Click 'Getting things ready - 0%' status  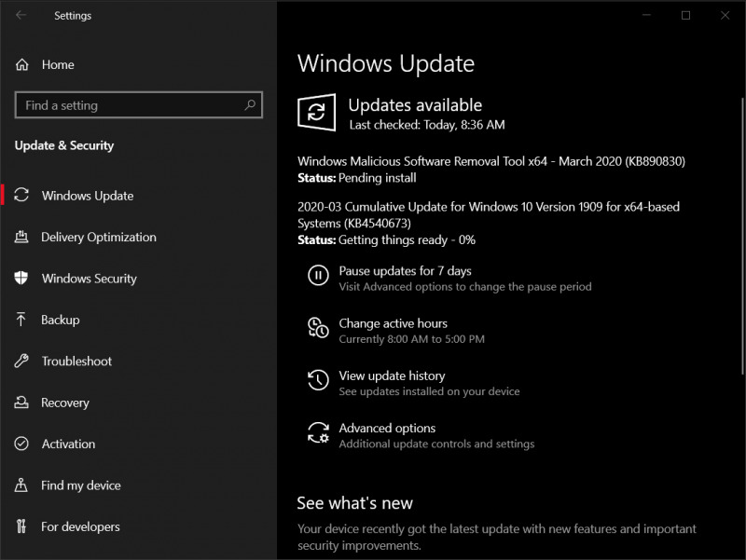tap(407, 239)
